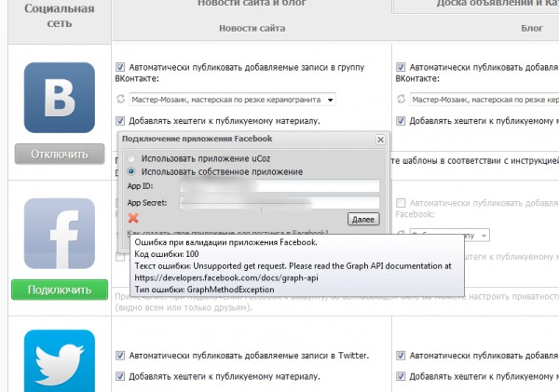The height and width of the screenshot is (392, 559).
Task: Select 'Использовать собственное приложение' radio option
Action: [x=131, y=171]
